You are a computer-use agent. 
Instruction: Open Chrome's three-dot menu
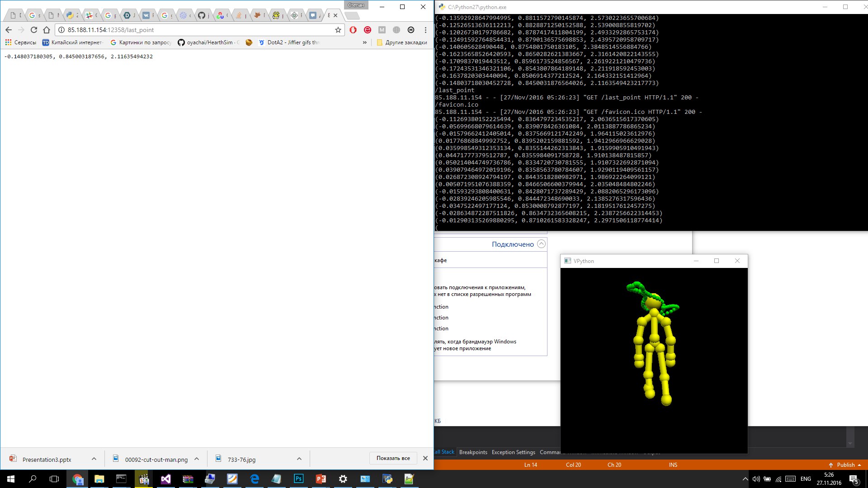(x=425, y=30)
